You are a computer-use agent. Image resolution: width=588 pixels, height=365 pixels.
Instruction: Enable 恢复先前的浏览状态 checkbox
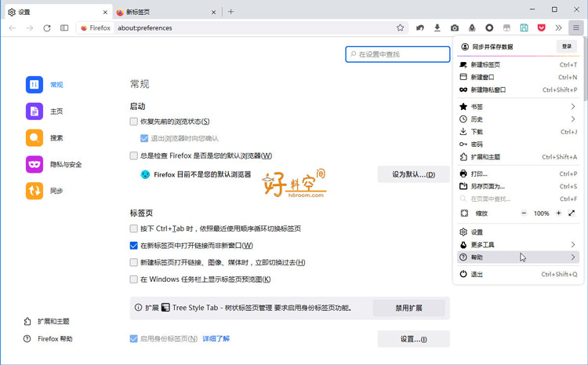(133, 122)
